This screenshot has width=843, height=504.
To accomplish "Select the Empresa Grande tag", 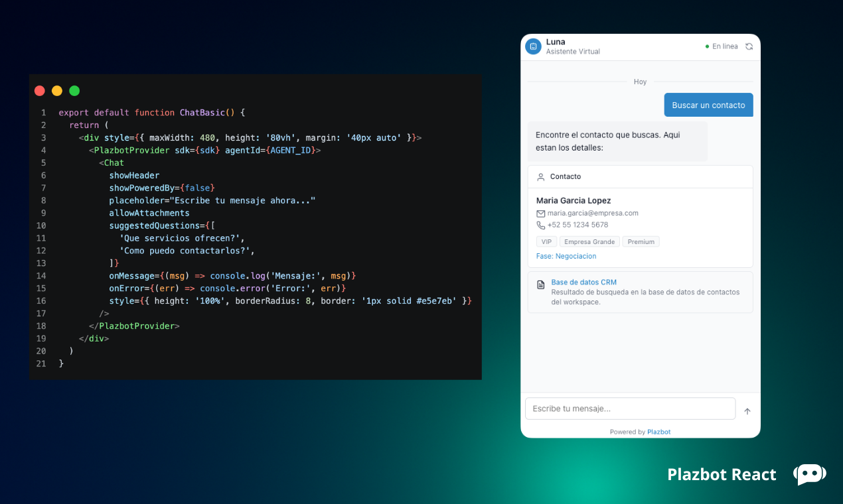I will pos(589,242).
